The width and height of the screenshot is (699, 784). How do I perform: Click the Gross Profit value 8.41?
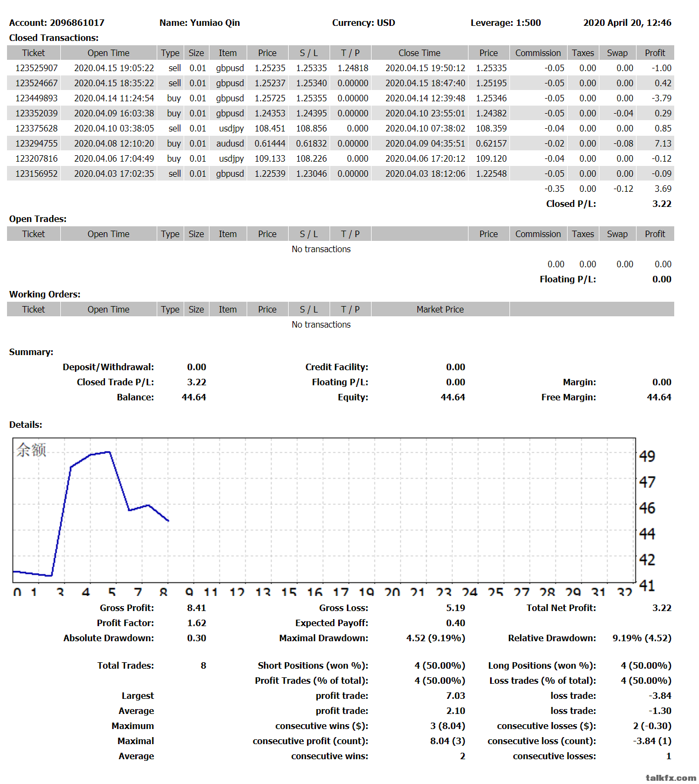[197, 608]
